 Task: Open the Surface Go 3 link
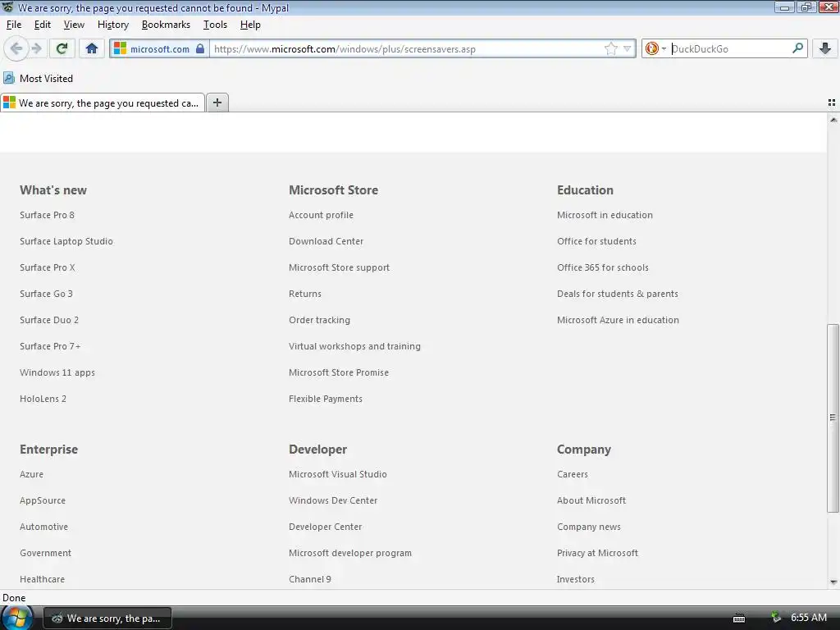46,294
